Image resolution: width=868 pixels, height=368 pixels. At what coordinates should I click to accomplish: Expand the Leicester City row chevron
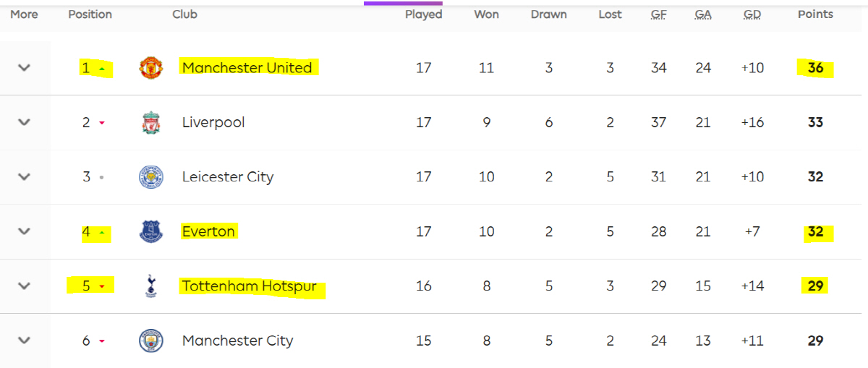[25, 177]
